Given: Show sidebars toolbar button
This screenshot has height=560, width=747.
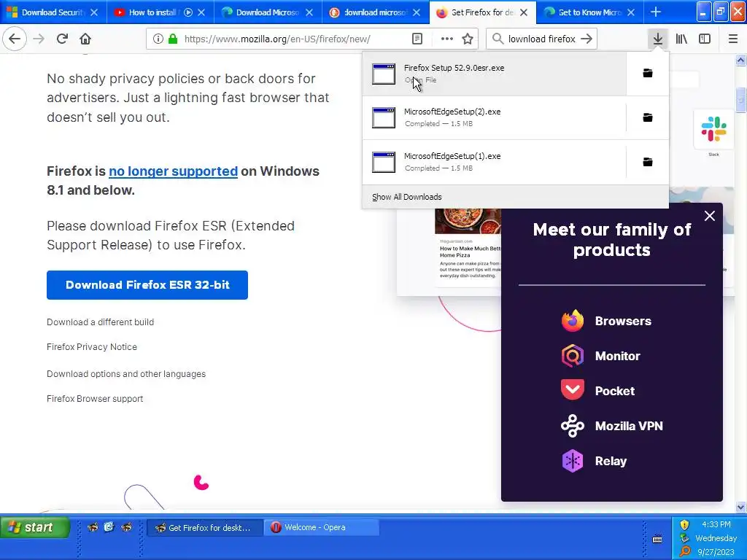Looking at the screenshot, I should tap(705, 39).
